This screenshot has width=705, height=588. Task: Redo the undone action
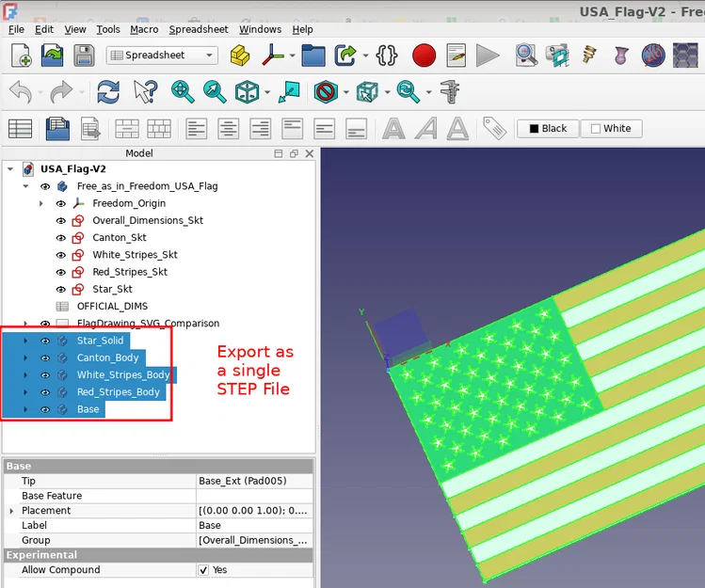[x=61, y=91]
